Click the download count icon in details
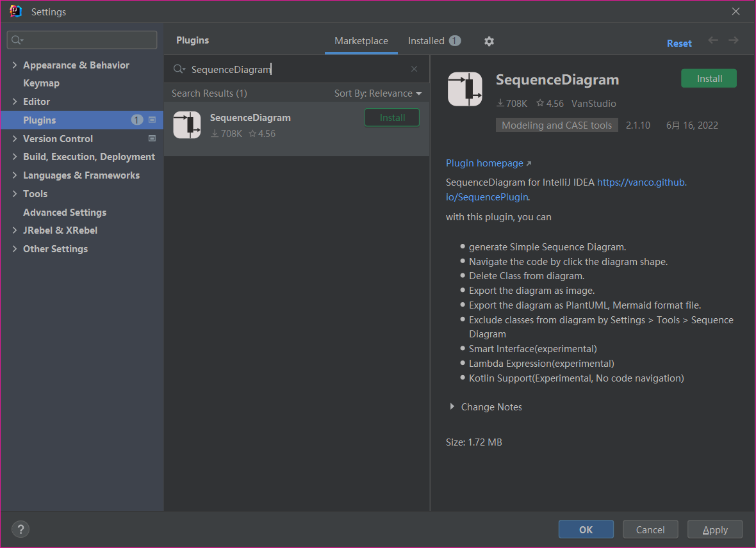The height and width of the screenshot is (548, 756). pos(500,103)
